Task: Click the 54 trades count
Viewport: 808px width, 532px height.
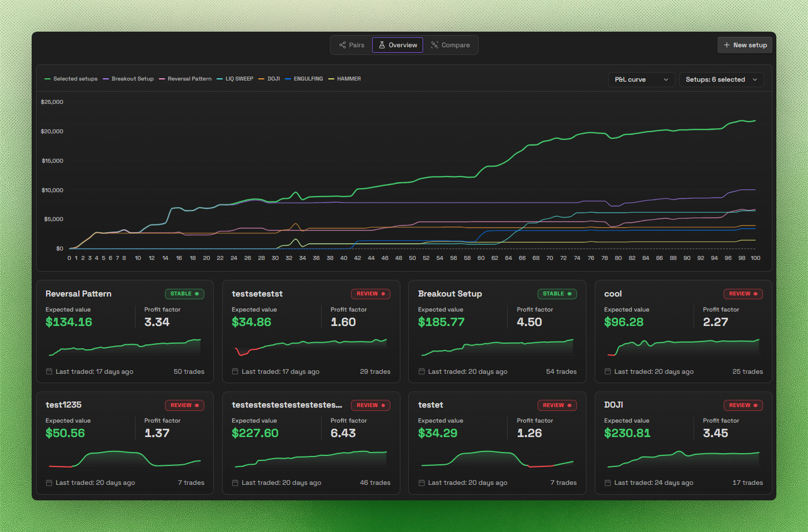Action: 561,372
